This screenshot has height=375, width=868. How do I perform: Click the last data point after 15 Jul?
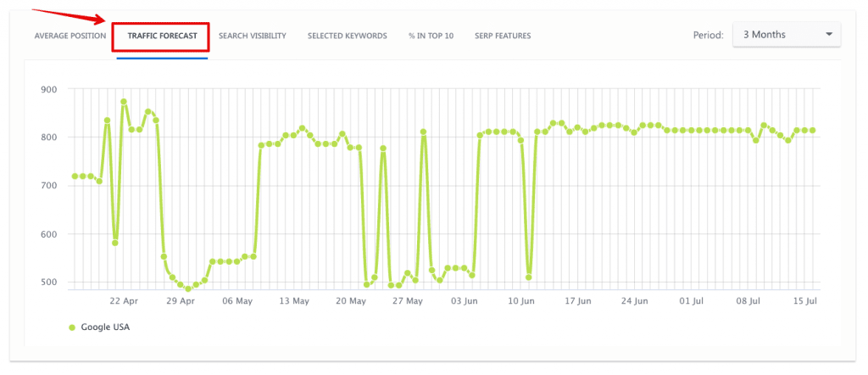click(x=813, y=130)
